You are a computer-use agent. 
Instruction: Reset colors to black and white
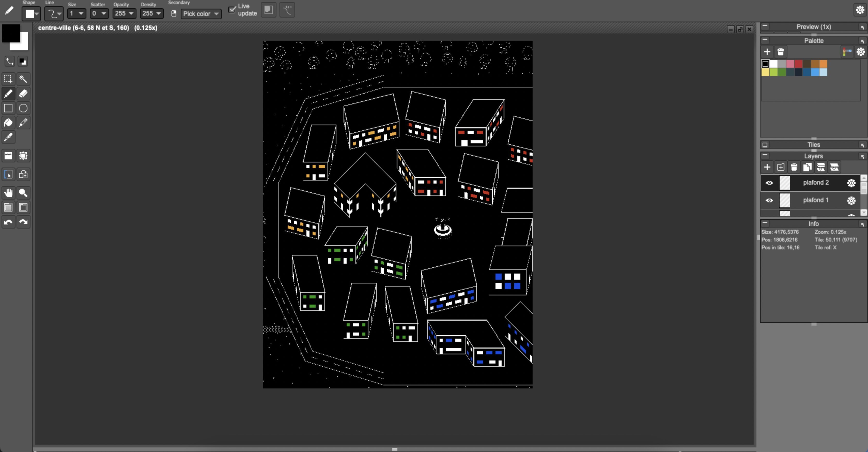point(22,61)
